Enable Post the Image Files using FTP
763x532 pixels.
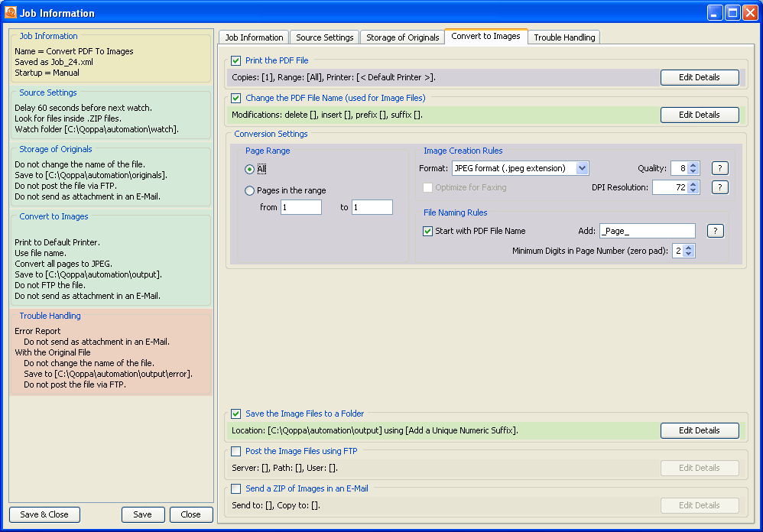coord(236,451)
